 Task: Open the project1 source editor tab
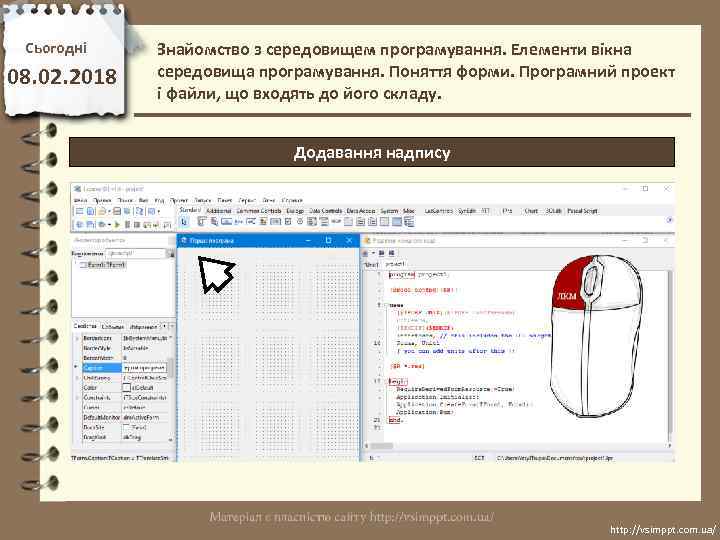point(394,264)
